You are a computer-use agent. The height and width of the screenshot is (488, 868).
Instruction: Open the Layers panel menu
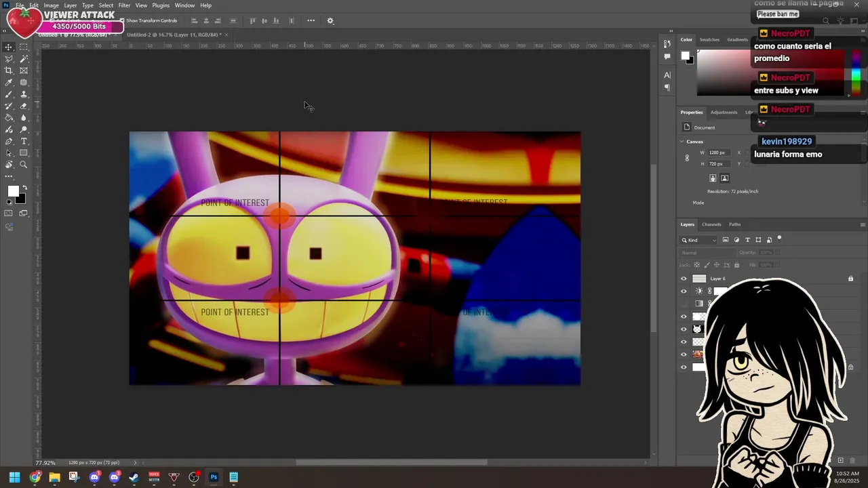tap(863, 224)
